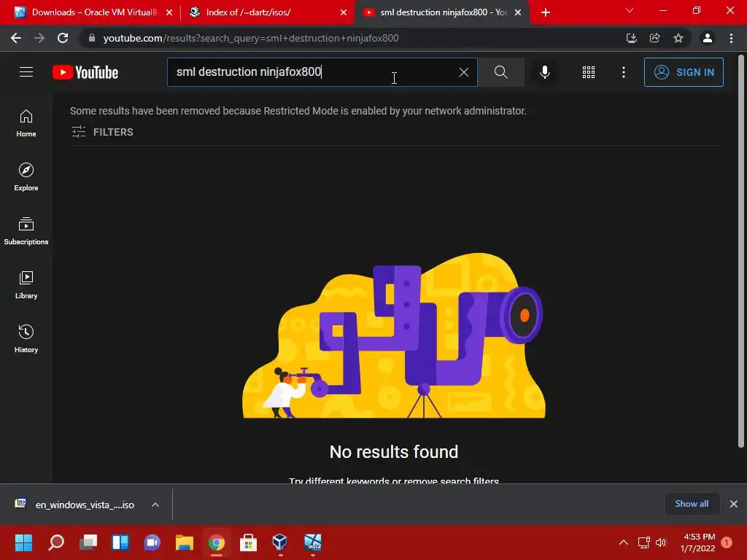Open the Chrome profile icon
The width and height of the screenshot is (747, 560).
(708, 38)
